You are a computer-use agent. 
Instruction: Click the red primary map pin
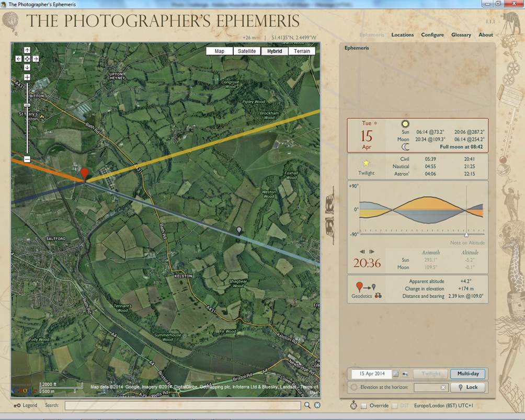85,173
